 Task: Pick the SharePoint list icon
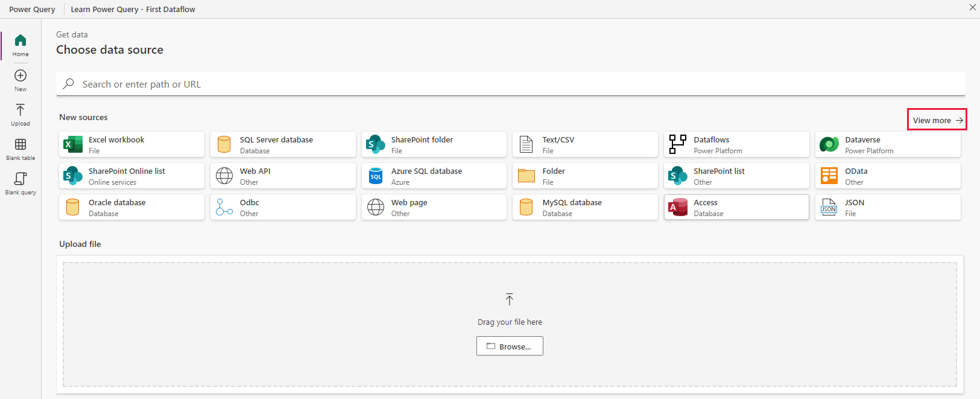point(678,176)
